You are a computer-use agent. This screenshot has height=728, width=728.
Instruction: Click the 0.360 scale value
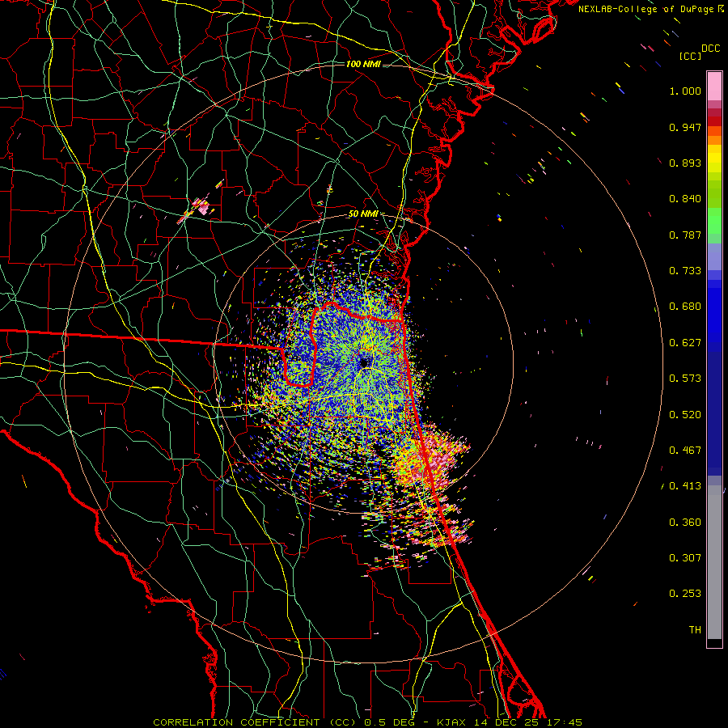pos(685,523)
